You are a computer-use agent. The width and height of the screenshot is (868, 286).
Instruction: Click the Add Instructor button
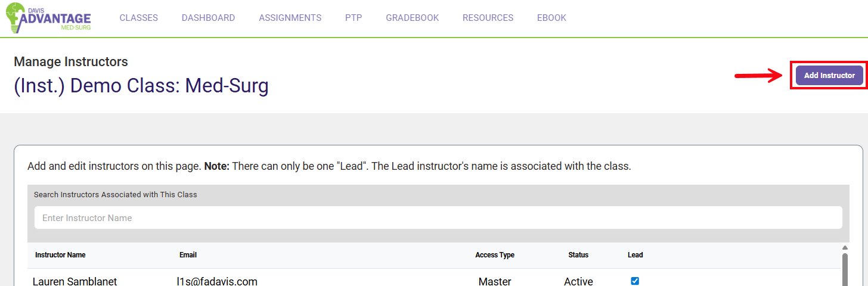click(x=829, y=76)
